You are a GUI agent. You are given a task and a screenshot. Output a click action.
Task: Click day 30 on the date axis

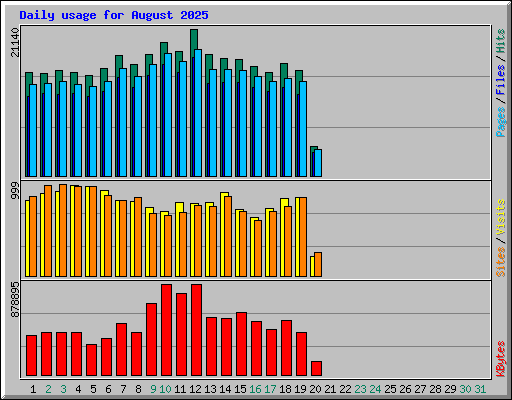(x=465, y=389)
